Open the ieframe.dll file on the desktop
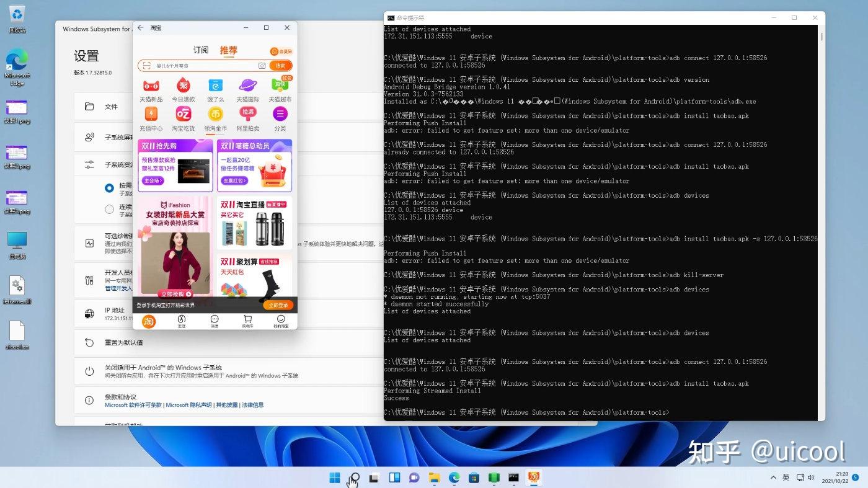Image resolution: width=868 pixels, height=488 pixels. [17, 290]
